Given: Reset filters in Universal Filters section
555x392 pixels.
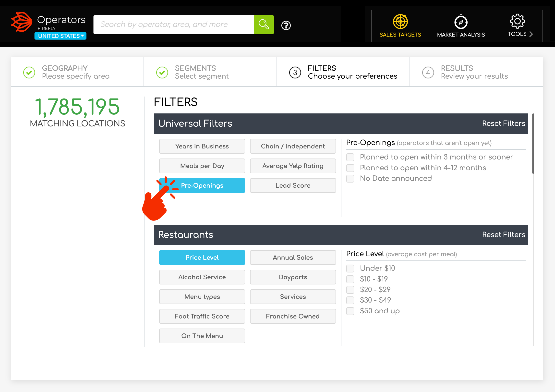Looking at the screenshot, I should click(x=504, y=123).
